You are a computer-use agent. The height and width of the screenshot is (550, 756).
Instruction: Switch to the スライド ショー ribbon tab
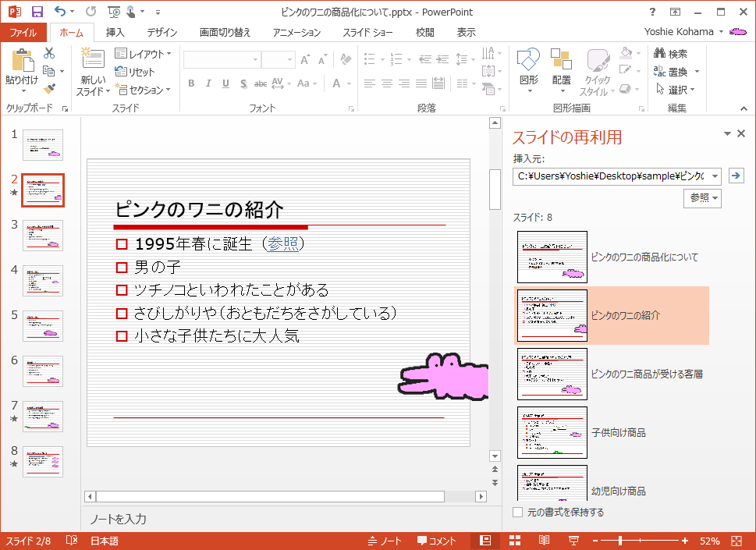tap(367, 32)
